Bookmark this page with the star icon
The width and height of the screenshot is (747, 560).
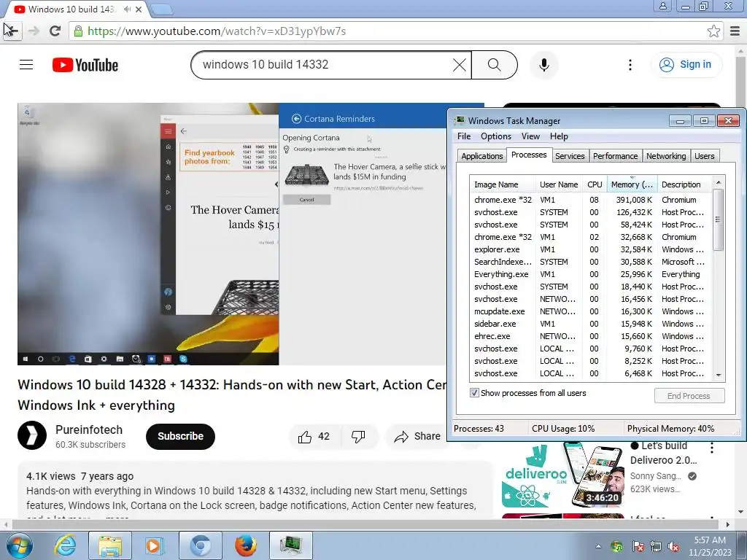click(x=713, y=31)
